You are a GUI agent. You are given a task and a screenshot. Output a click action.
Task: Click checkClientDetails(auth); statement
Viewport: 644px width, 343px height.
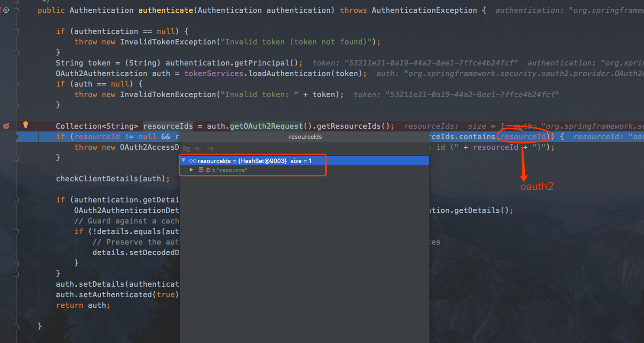(x=113, y=179)
